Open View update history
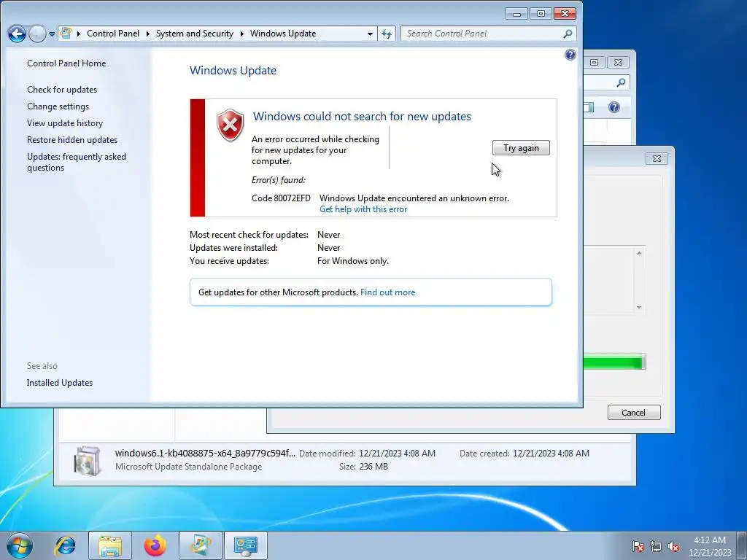Viewport: 747px width, 560px height. click(65, 122)
